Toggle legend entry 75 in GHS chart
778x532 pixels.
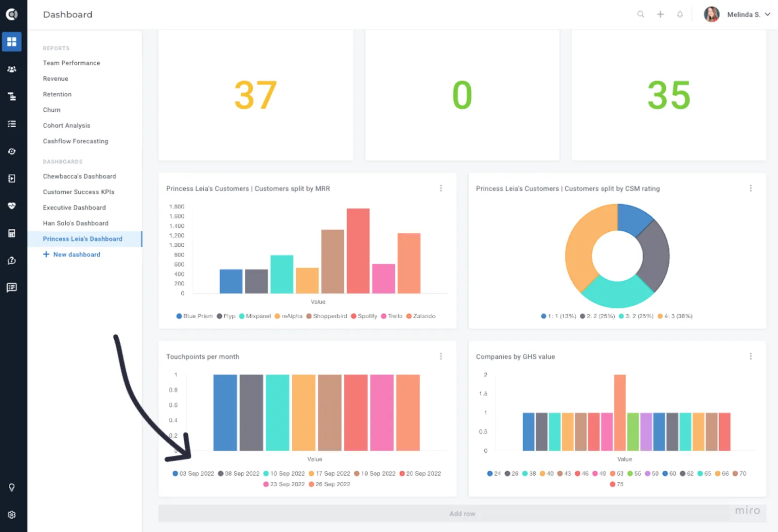(x=617, y=484)
